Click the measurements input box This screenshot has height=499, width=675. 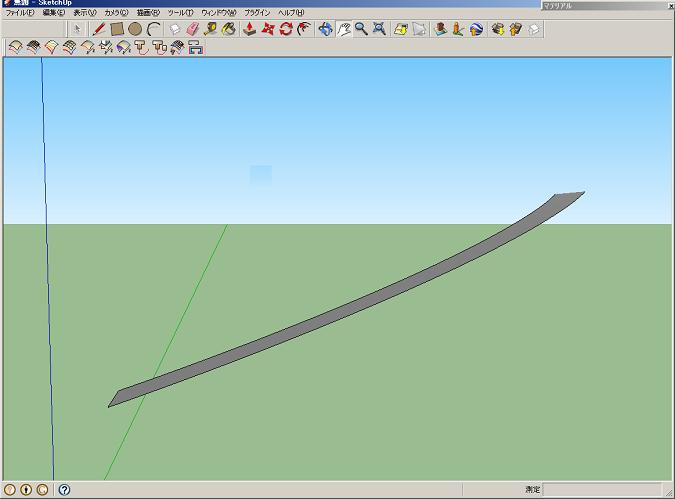click(605, 490)
